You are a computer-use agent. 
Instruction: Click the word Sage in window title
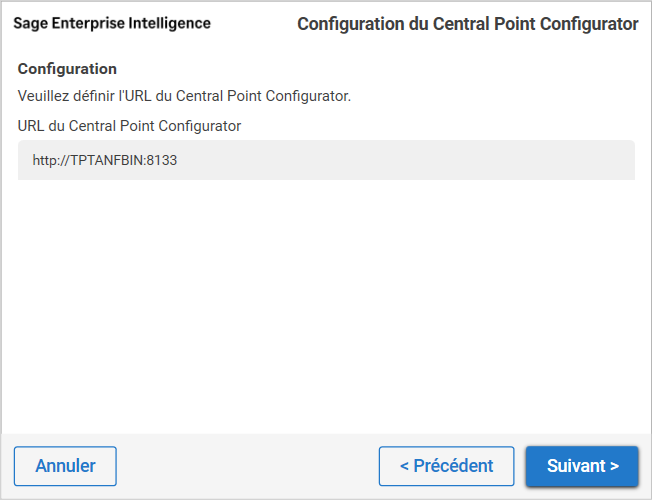coord(30,23)
